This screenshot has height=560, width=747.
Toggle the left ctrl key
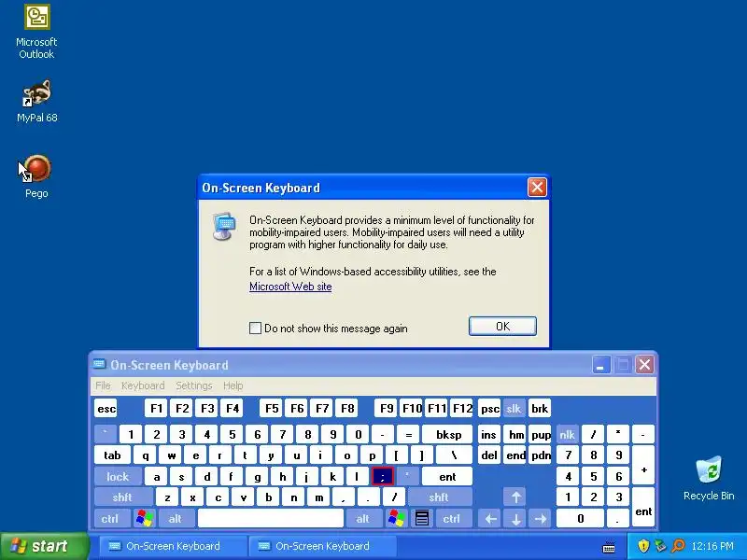110,518
